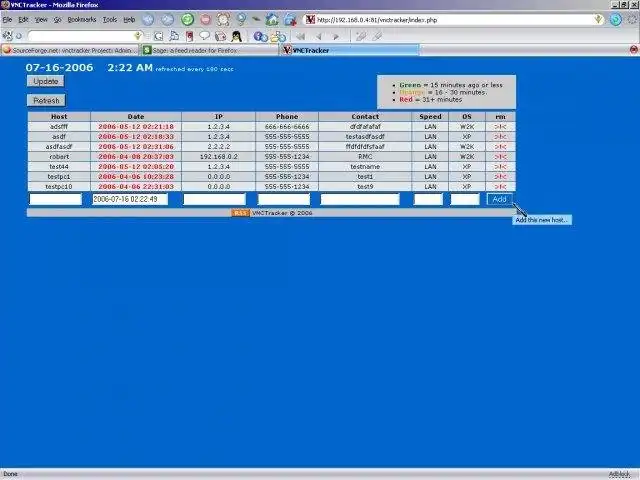The image size is (640, 480).
Task: Switch to the SourceForge.net vnctracker tab
Action: (x=70, y=50)
